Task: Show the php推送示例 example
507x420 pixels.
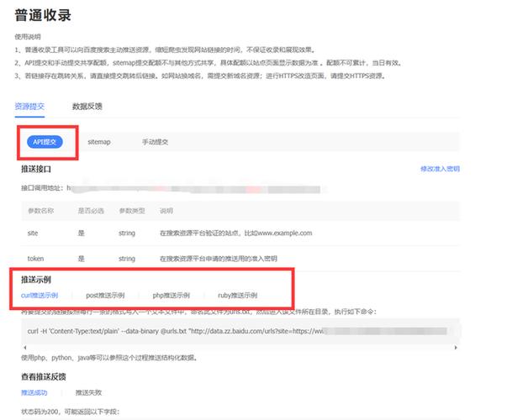Action: (x=171, y=296)
